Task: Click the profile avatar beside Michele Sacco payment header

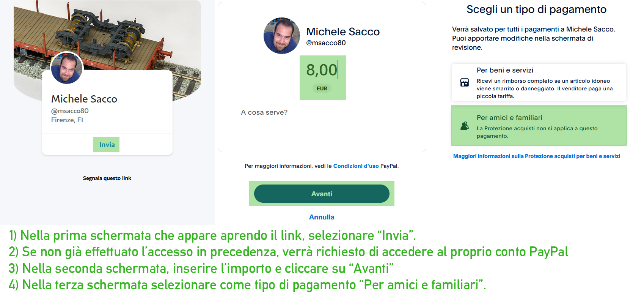Action: pyautogui.click(x=282, y=36)
